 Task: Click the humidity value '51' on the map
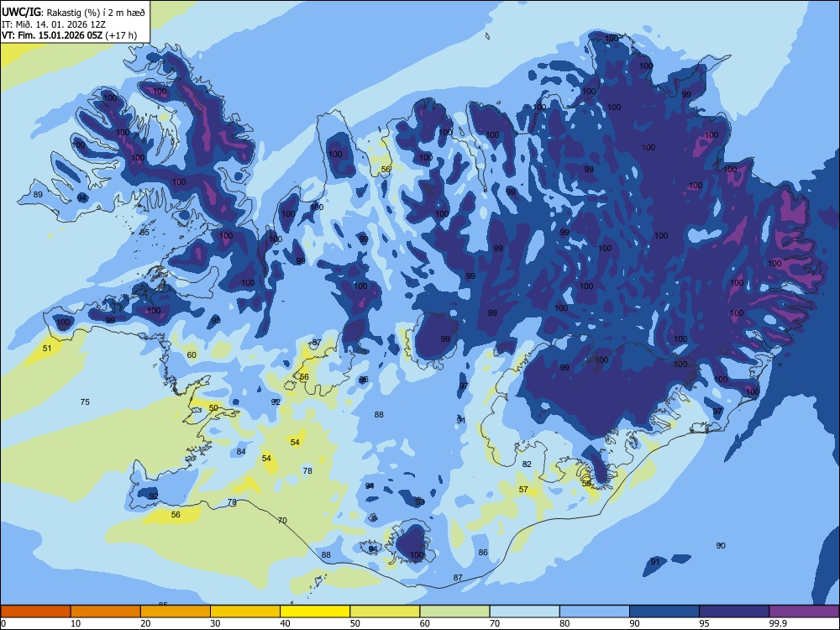pos(47,349)
